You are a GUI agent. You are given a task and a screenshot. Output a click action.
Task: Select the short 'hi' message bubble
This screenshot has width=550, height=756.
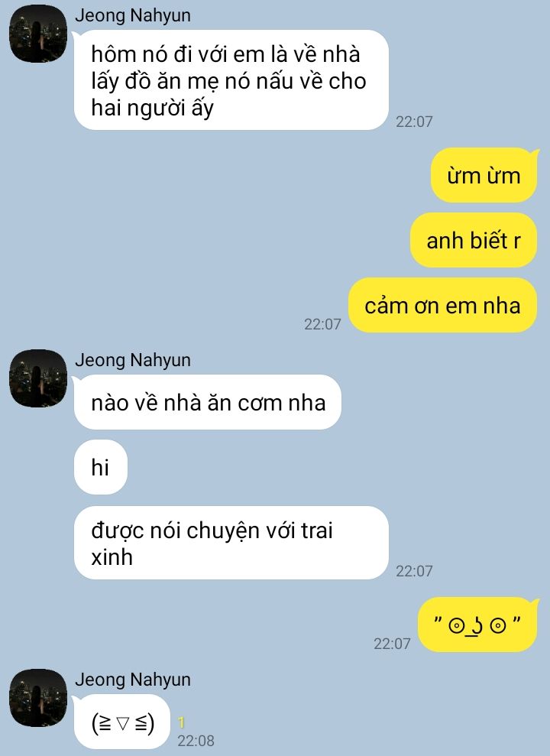[x=101, y=467]
